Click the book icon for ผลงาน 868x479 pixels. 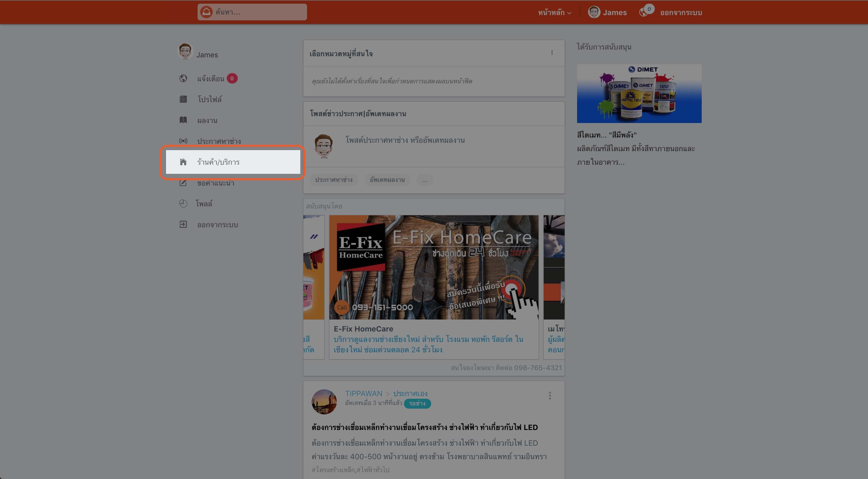click(183, 120)
